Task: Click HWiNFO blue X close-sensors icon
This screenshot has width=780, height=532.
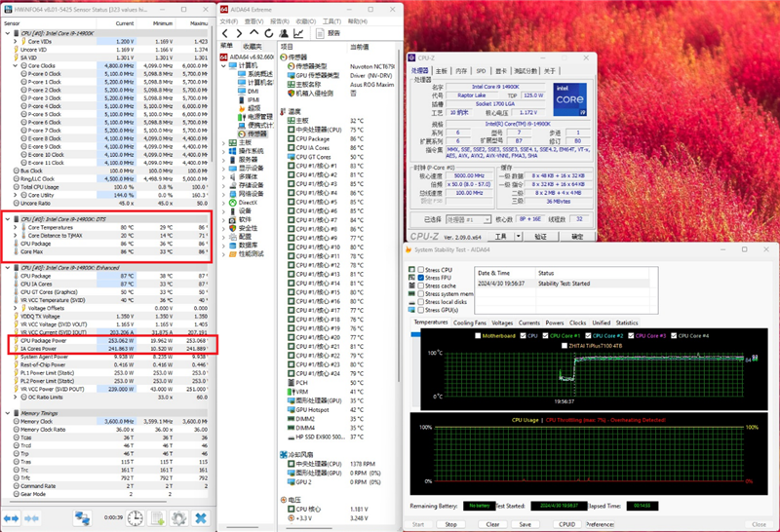Action: coord(201,518)
